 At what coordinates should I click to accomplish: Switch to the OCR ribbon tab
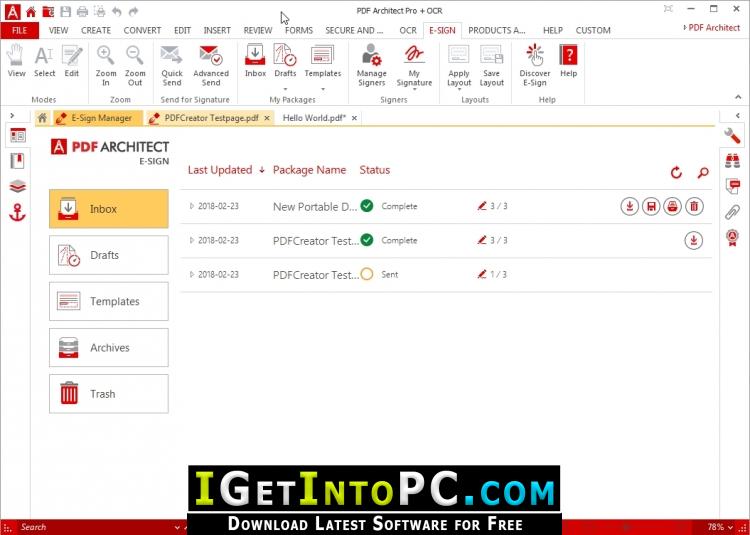tap(408, 30)
